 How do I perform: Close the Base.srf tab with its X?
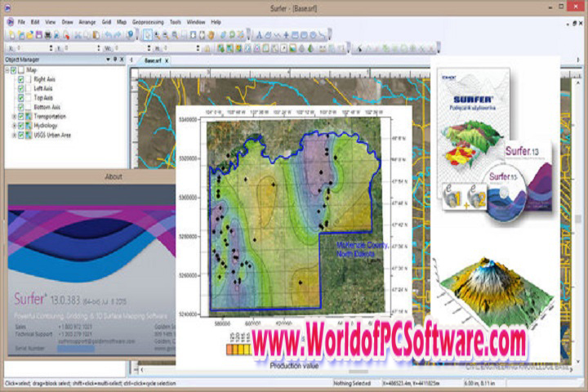pos(167,60)
